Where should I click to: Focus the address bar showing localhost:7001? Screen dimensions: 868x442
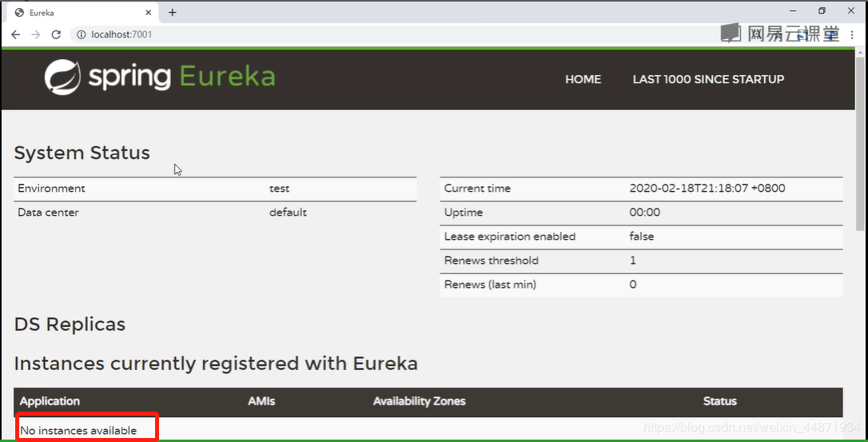click(388, 34)
